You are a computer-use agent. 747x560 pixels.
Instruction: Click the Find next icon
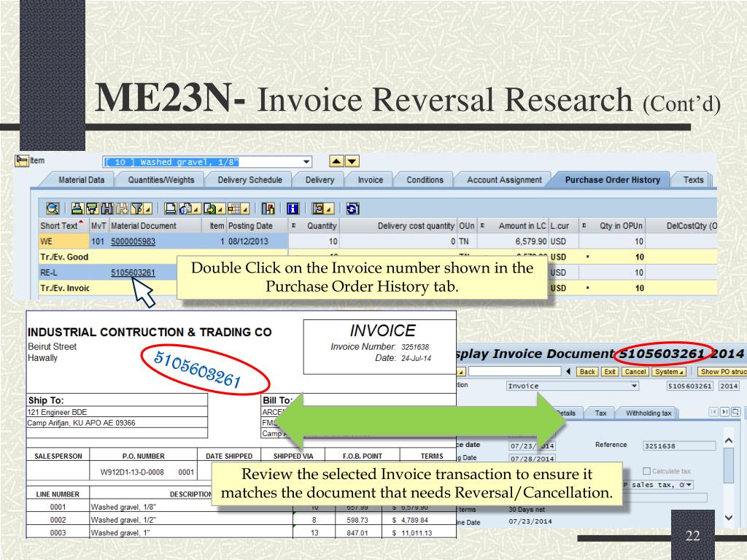click(122, 208)
